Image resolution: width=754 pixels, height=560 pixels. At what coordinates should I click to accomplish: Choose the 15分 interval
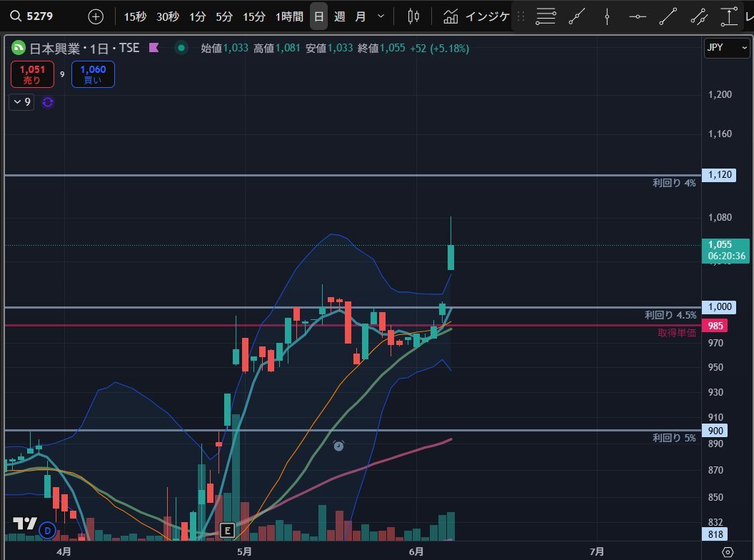pyautogui.click(x=254, y=17)
